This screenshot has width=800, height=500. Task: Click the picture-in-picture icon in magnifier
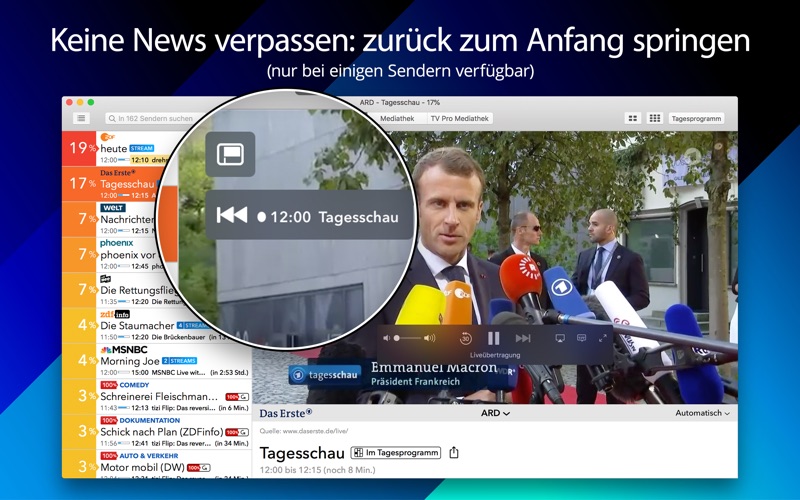click(x=231, y=154)
